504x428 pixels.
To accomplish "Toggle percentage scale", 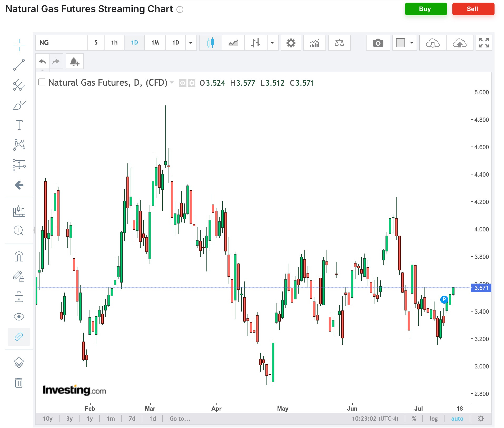I will [x=414, y=419].
